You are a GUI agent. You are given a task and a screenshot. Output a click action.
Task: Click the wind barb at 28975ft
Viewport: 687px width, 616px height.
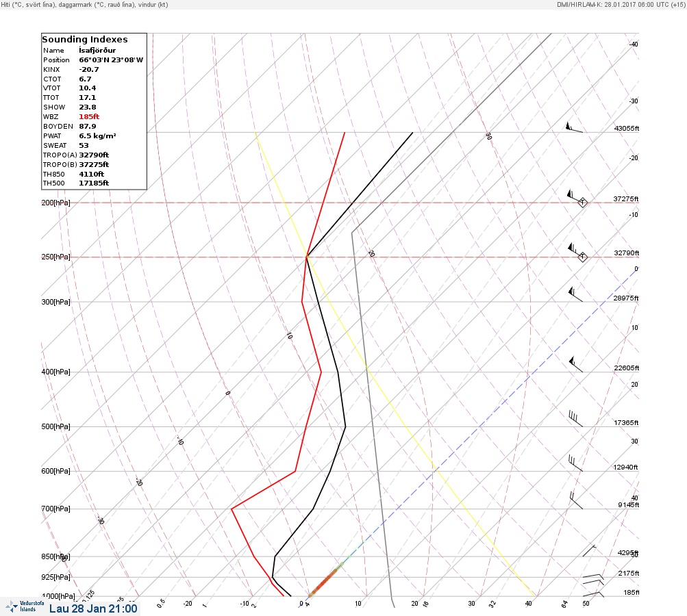coord(575,294)
